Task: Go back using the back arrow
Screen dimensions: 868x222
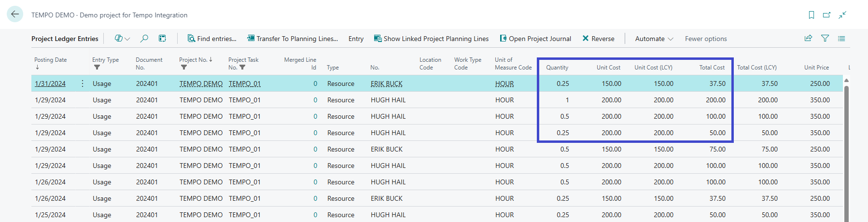Action: [15, 14]
